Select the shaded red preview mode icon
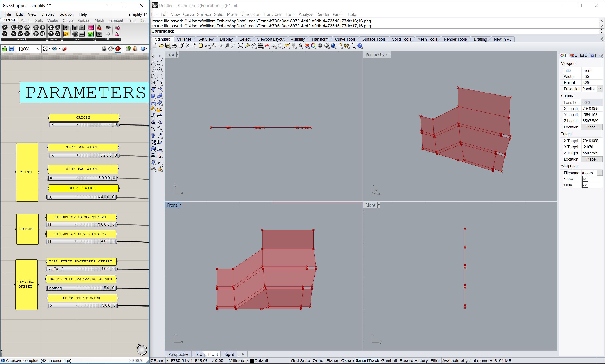This screenshot has height=364, width=605. click(118, 49)
